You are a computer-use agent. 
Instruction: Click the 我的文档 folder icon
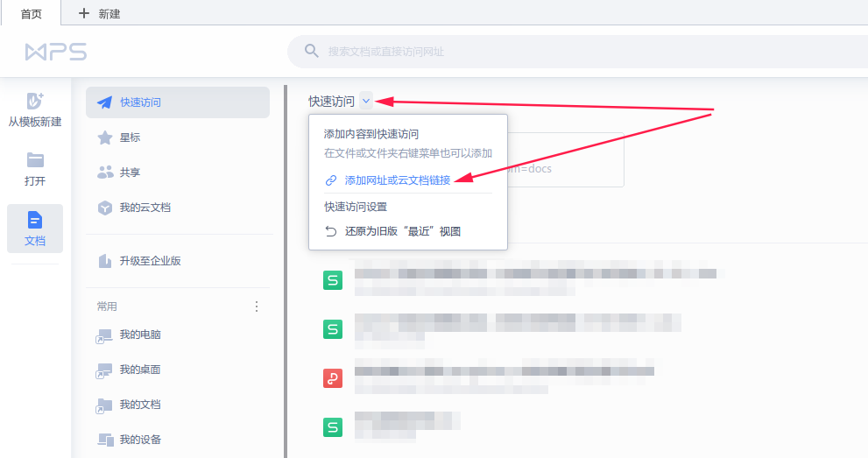point(104,405)
